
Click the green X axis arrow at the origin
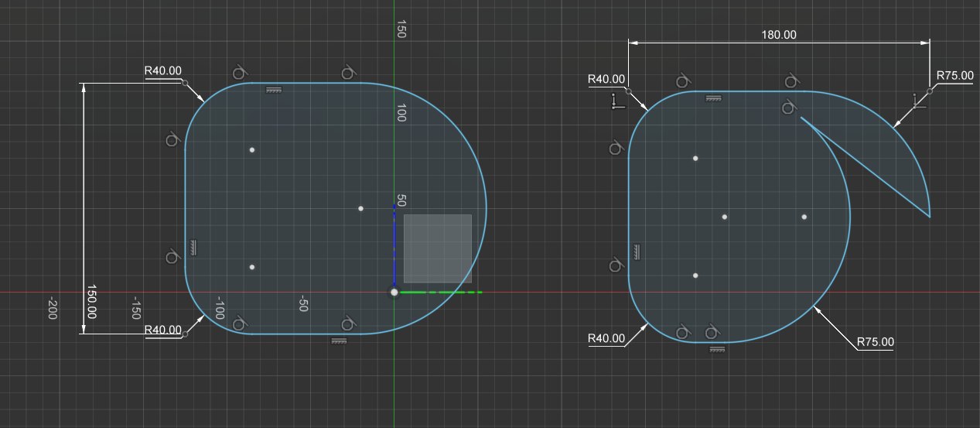pos(440,292)
